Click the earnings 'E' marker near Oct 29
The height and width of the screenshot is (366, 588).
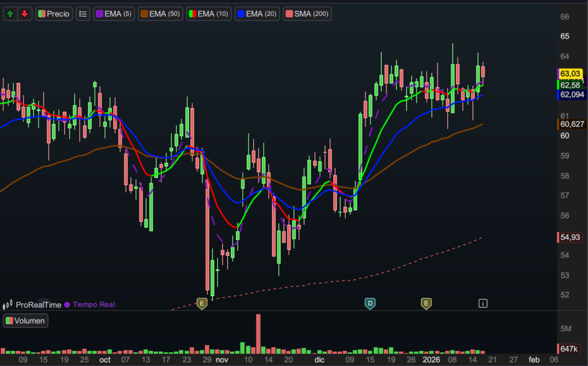(202, 303)
